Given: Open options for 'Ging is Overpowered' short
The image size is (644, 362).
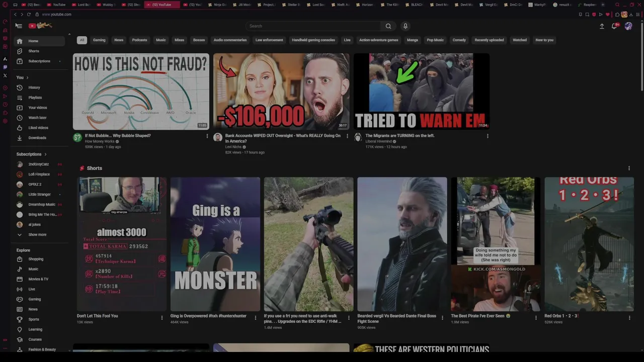Looking at the screenshot, I should point(255,318).
